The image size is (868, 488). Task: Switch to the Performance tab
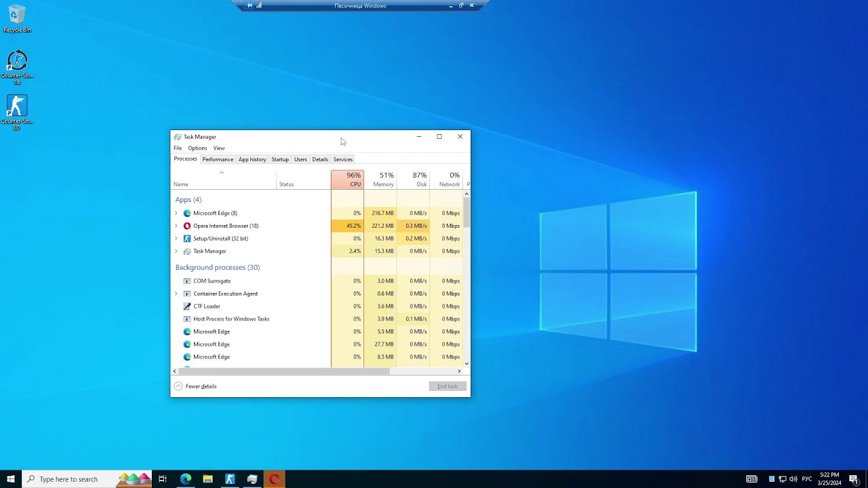pyautogui.click(x=218, y=159)
